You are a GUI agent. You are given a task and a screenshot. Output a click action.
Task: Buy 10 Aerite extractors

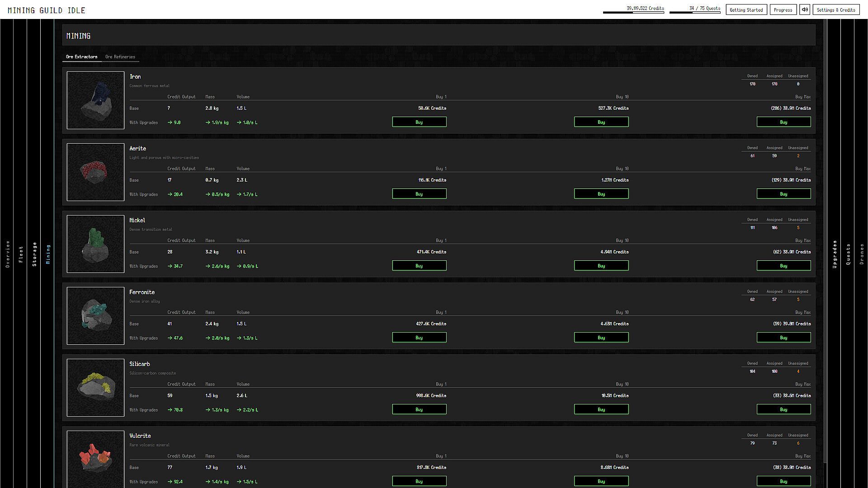click(601, 194)
